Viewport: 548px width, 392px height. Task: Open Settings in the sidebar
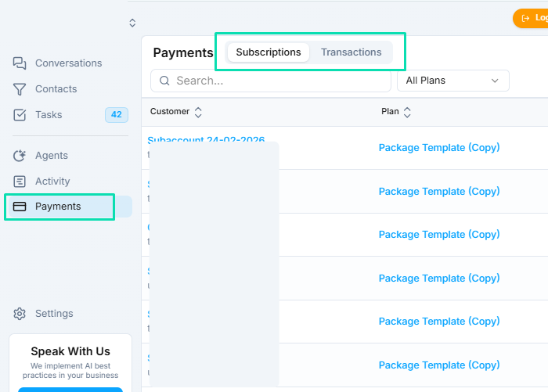click(55, 314)
